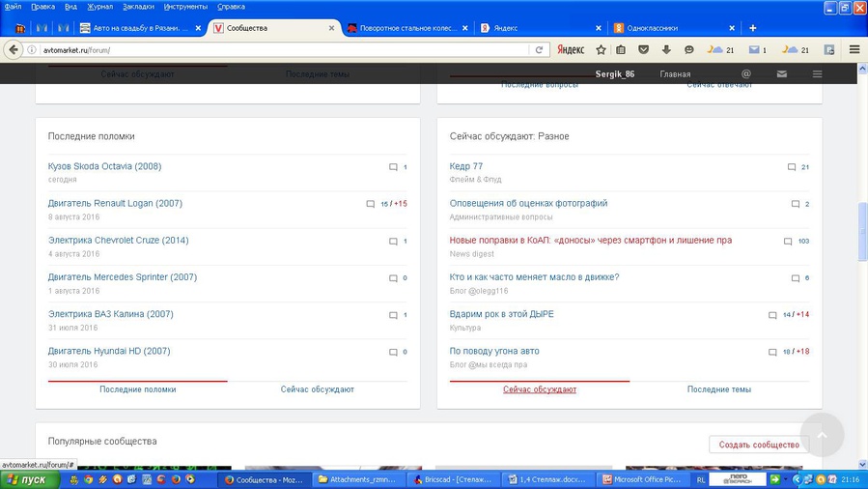868x489 pixels.
Task: Open Двигатель Renault Logan (2007) link
Action: coord(115,203)
